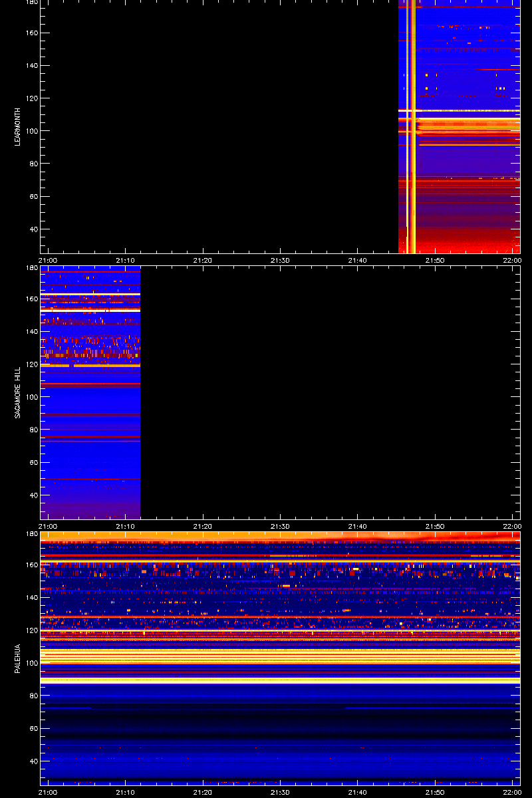The height and width of the screenshot is (798, 532).
Task: Click the 60 frequency tick on the Palehua axis
Action: [x=34, y=729]
